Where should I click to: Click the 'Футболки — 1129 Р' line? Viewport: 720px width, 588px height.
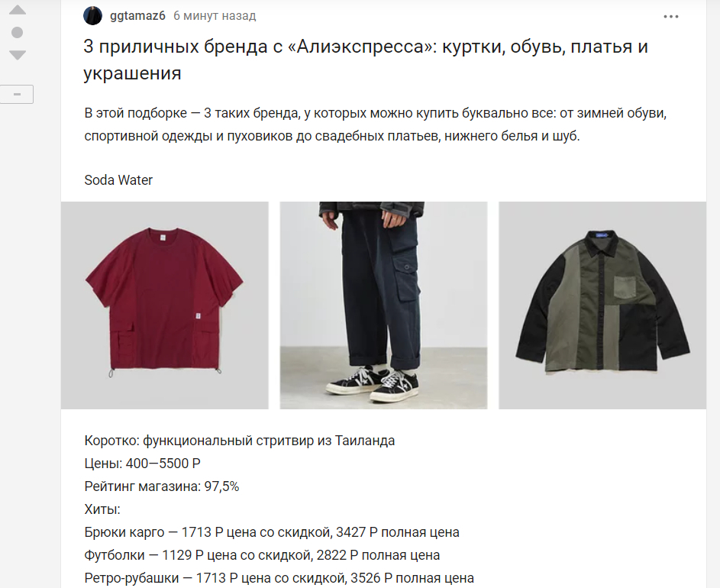(262, 555)
